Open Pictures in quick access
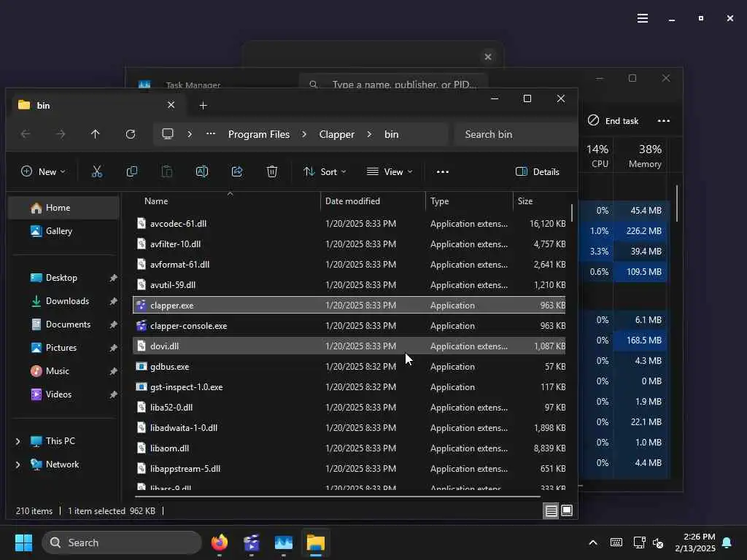The height and width of the screenshot is (560, 747). pyautogui.click(x=64, y=348)
